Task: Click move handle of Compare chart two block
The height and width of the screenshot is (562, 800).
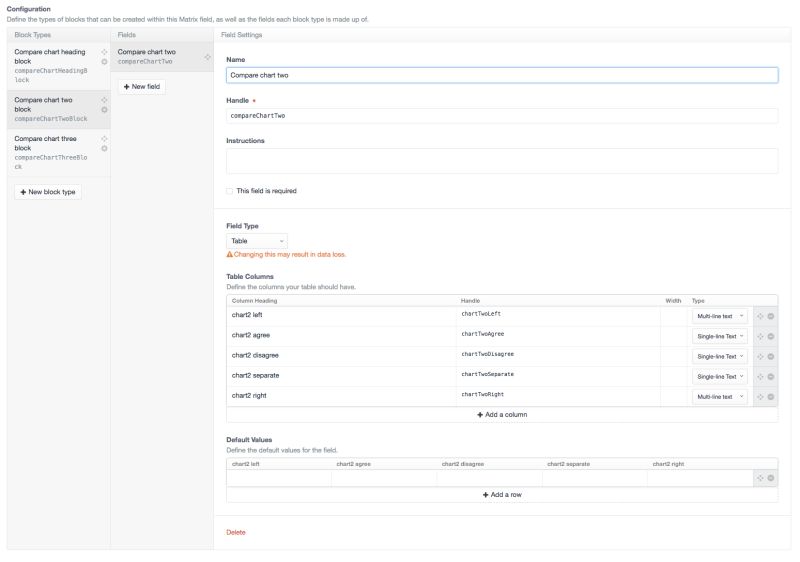Action: (x=104, y=100)
